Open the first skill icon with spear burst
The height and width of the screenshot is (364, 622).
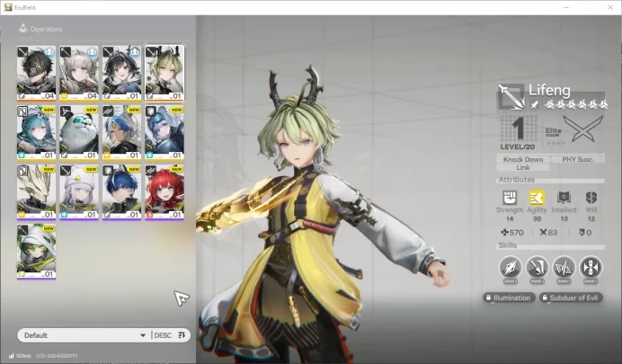tap(511, 268)
